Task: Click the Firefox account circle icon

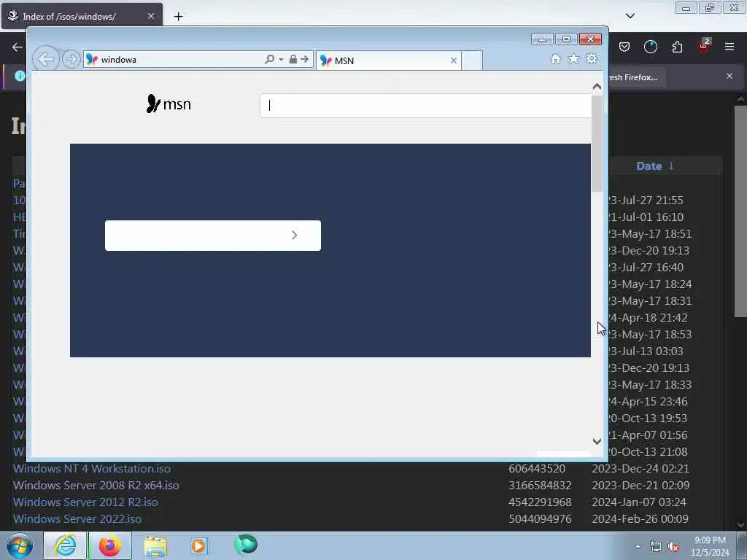Action: coord(650,47)
